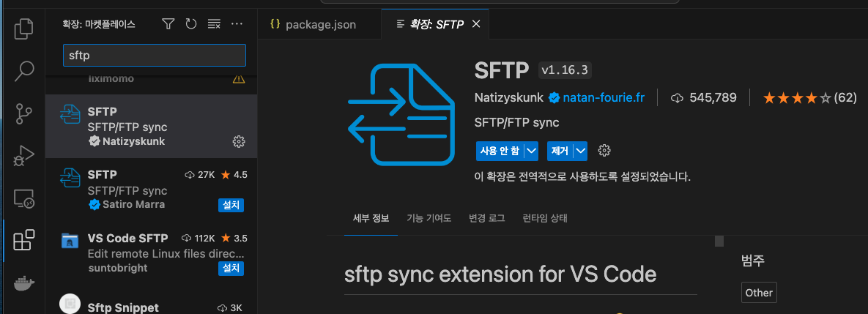Open Remote Explorer view in activity bar
The height and width of the screenshot is (314, 868).
[23, 198]
